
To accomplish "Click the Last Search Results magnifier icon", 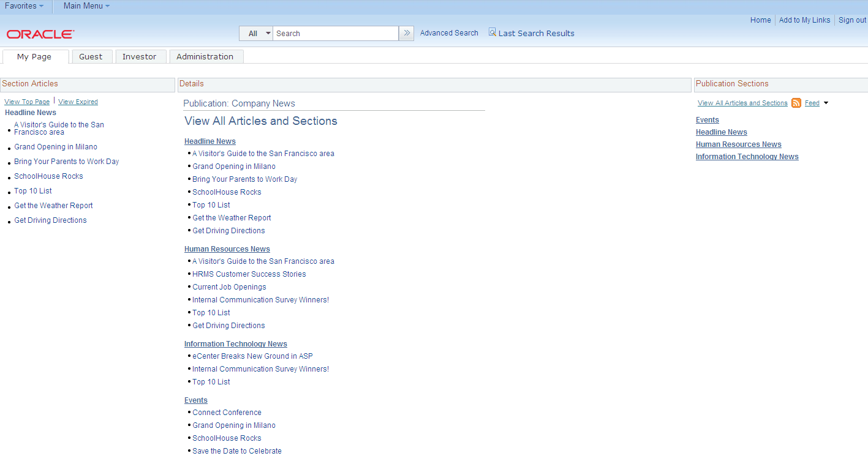I will coord(492,32).
